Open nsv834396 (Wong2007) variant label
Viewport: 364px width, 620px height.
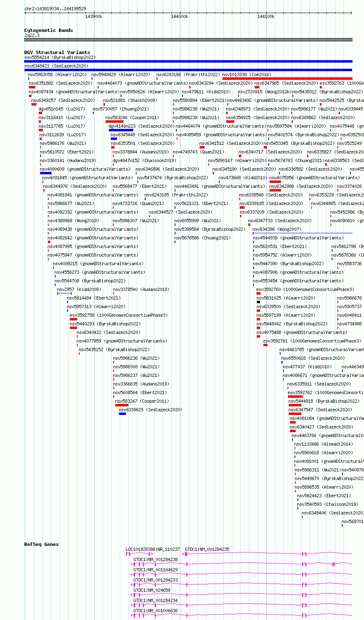tap(277, 229)
